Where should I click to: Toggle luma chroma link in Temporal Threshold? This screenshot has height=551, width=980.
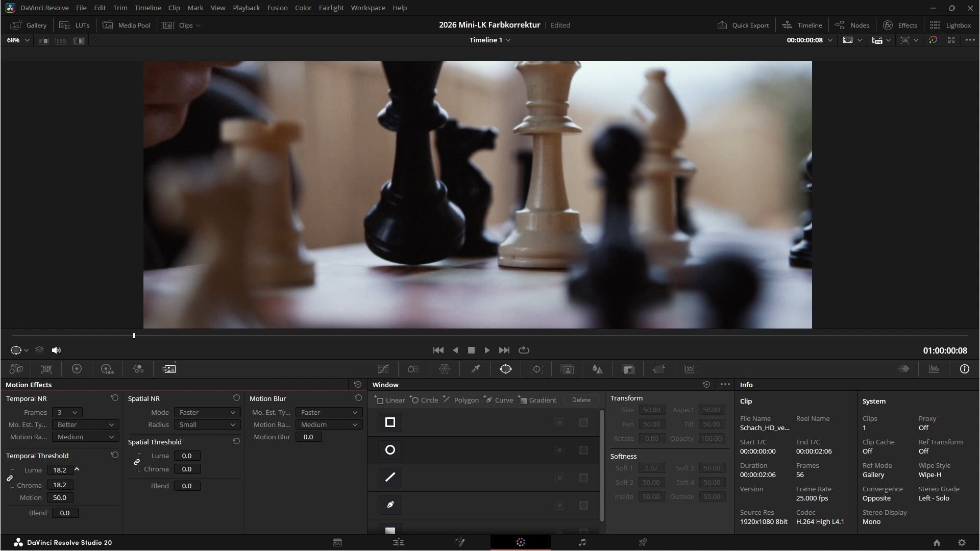[x=10, y=478]
